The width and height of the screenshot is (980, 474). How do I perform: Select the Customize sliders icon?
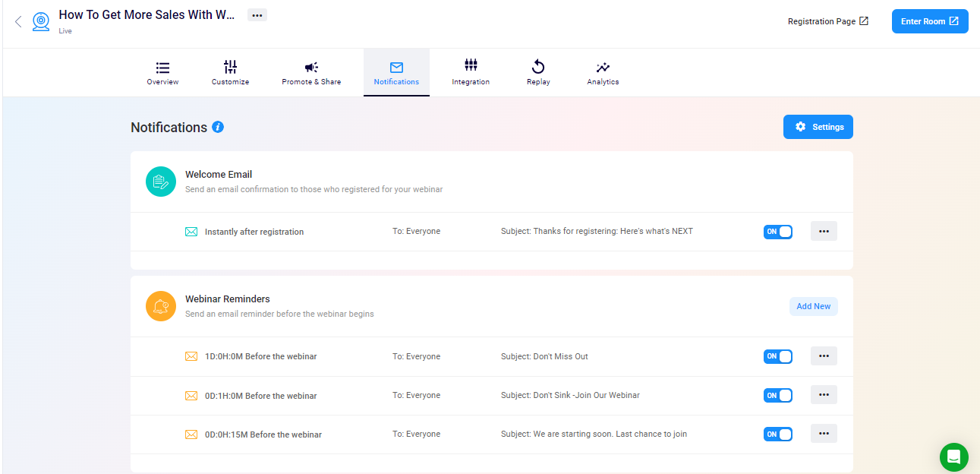coord(230,65)
